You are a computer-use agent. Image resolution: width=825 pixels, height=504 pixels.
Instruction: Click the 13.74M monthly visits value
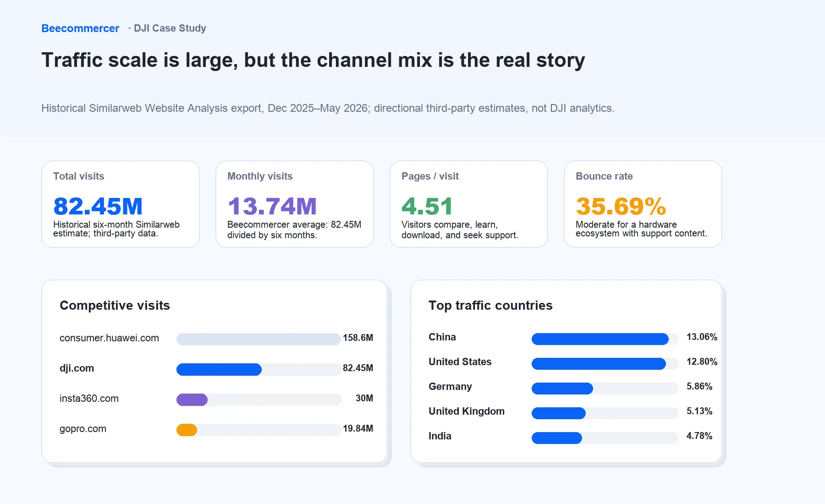tap(272, 206)
